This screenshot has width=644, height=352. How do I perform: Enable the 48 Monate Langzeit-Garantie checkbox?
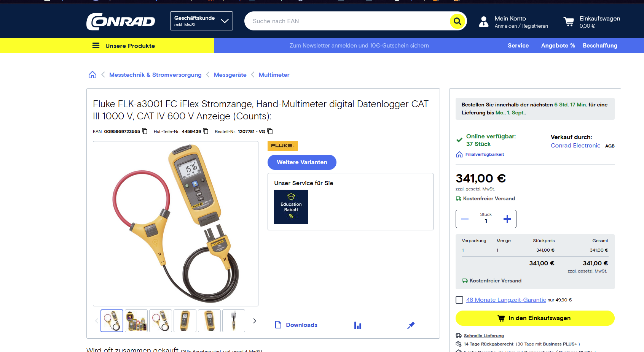click(x=459, y=300)
